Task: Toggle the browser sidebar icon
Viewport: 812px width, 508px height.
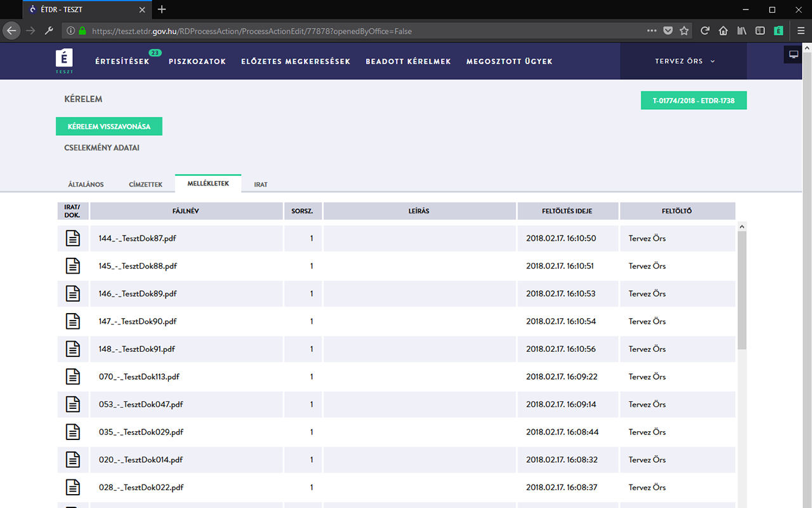Action: click(x=760, y=30)
